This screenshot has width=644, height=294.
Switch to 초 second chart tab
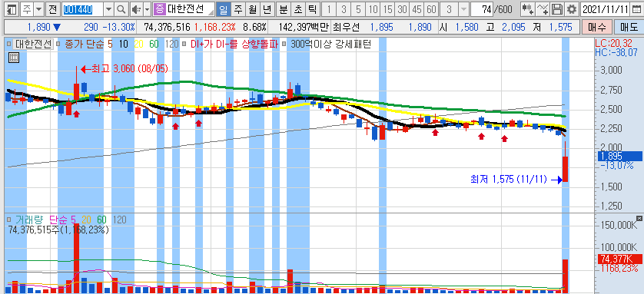(298, 9)
